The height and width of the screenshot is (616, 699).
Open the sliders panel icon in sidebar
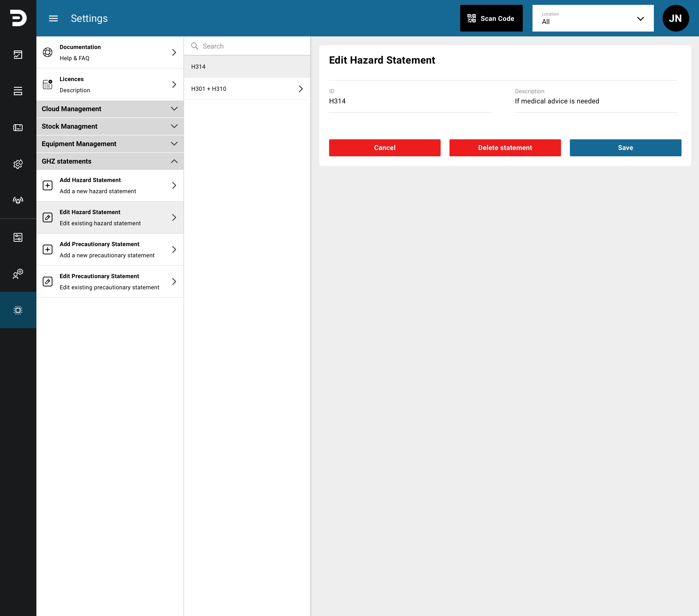pos(18,237)
